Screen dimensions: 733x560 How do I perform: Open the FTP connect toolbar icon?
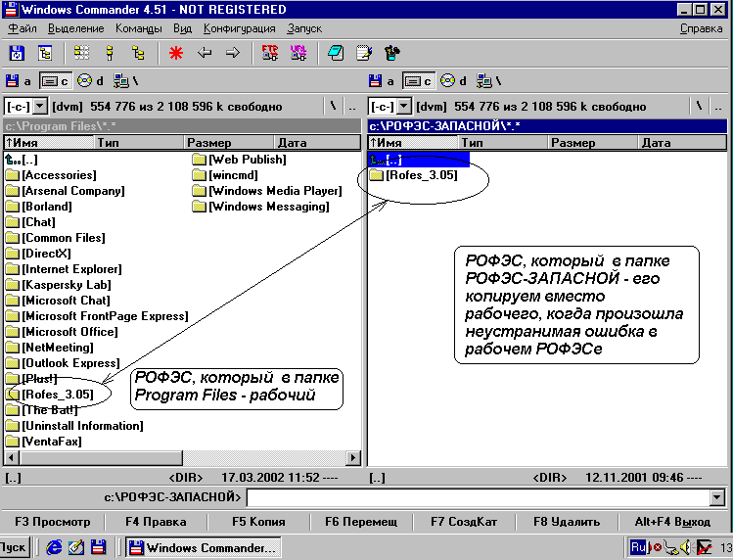point(270,53)
